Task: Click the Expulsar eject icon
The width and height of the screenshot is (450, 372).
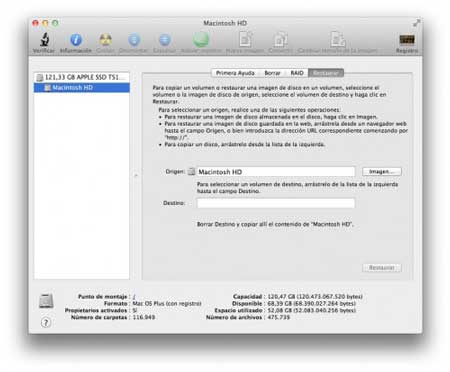Action: tap(165, 40)
